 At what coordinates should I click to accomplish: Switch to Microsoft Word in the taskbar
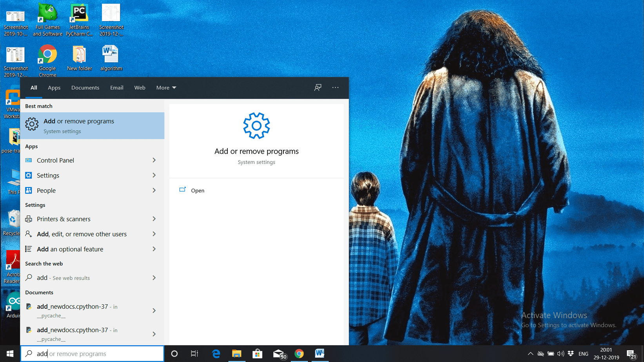point(319,353)
